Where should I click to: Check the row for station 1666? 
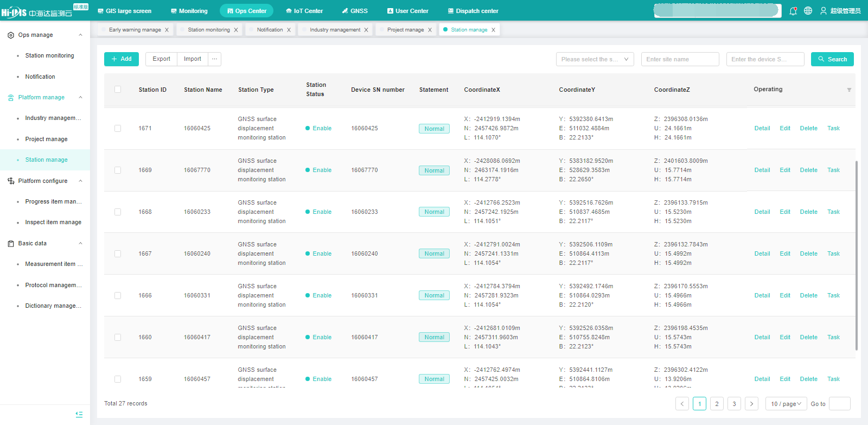coord(118,296)
